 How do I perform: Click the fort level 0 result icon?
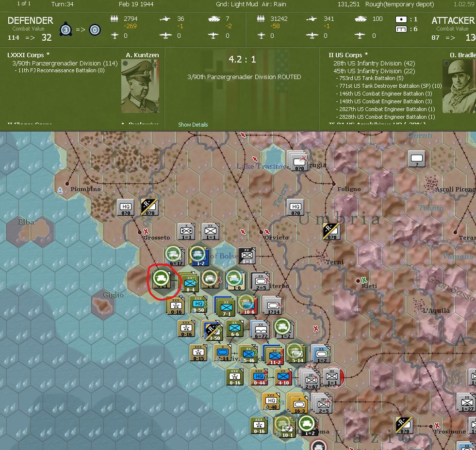click(x=95, y=30)
